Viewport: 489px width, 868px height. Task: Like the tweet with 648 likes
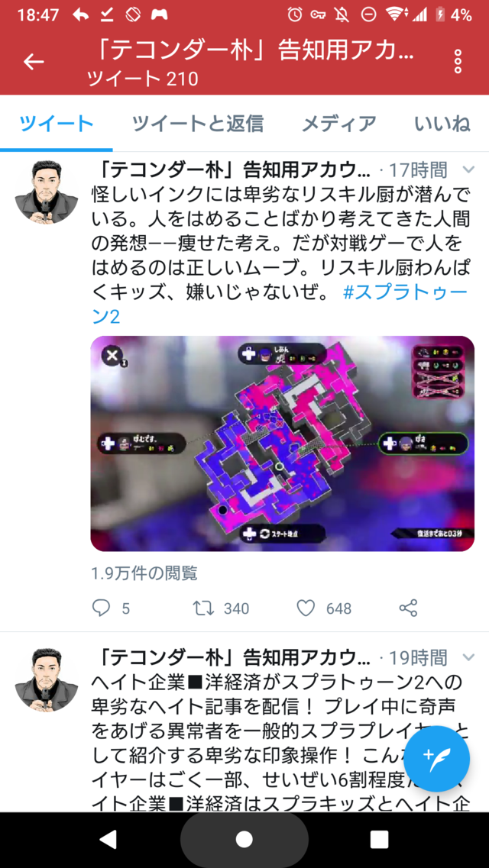click(x=306, y=608)
